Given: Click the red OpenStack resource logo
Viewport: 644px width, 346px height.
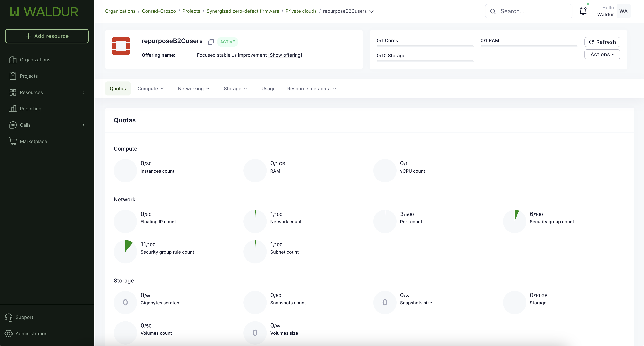Looking at the screenshot, I should click(121, 46).
